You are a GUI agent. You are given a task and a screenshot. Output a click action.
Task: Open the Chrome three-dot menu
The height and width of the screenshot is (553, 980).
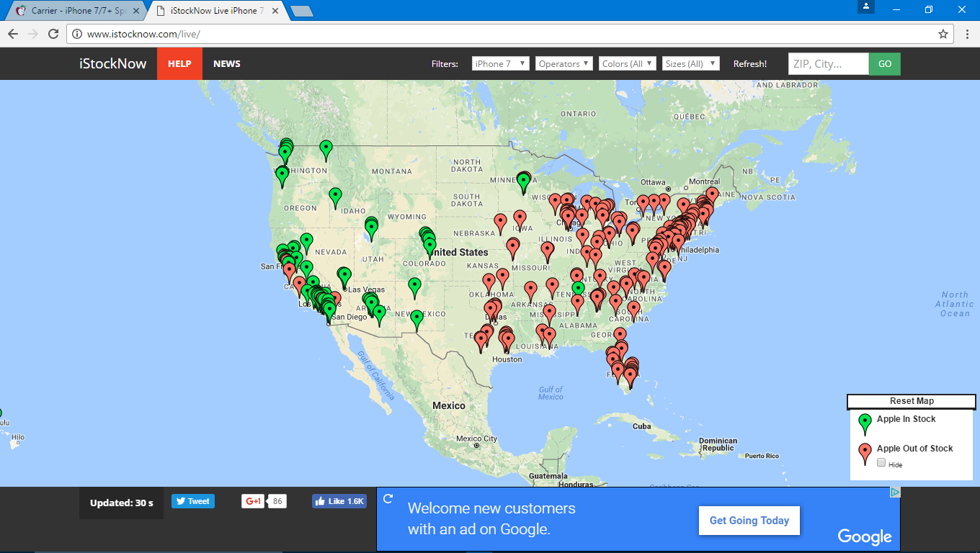[967, 34]
